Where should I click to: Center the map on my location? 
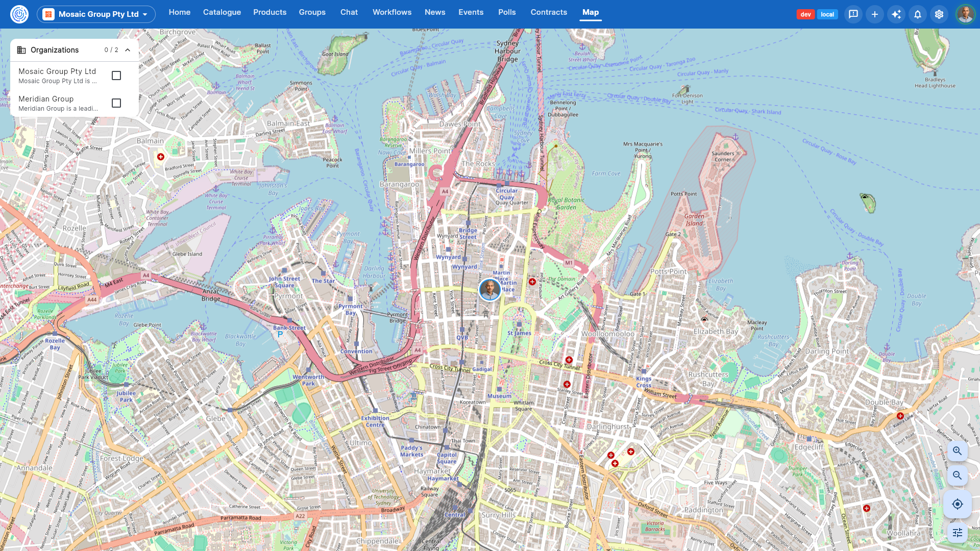coord(958,504)
